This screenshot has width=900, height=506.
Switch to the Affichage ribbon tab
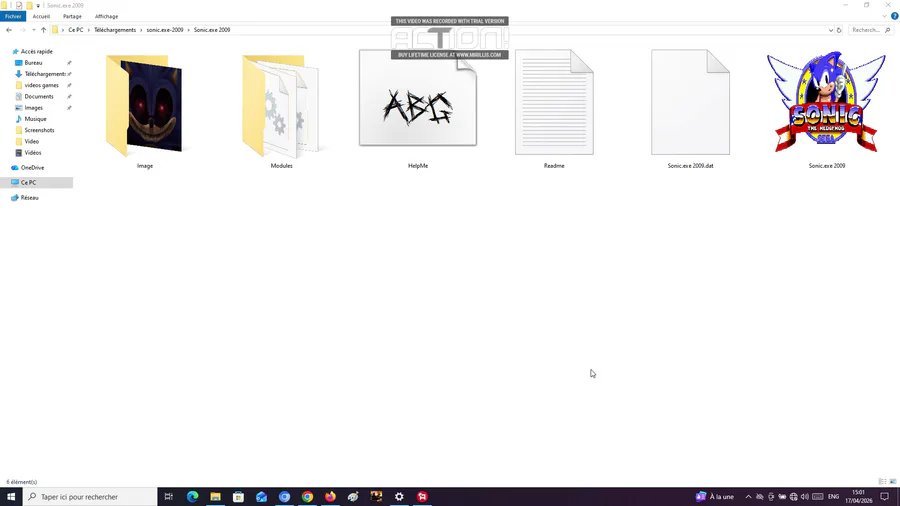coord(106,17)
